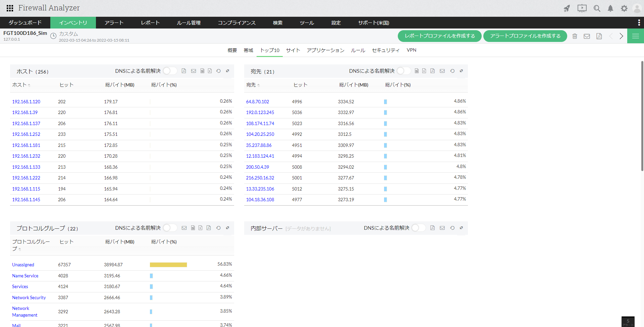Screen dimensions: 644x327
Task: Click the trash delete device icon
Action: (x=575, y=36)
